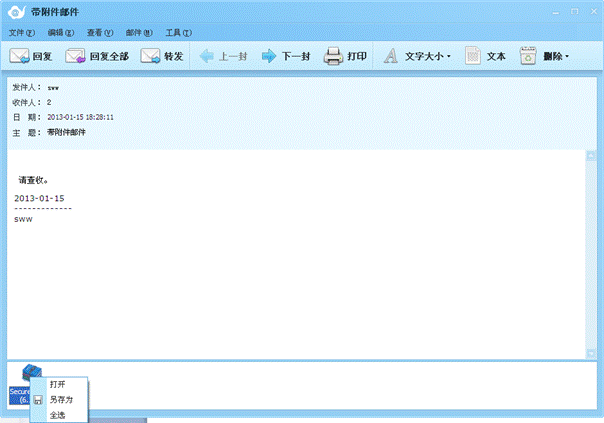Click the 回复全部 (Reply All) icon
Image resolution: width=604 pixels, height=423 pixels.
tap(75, 56)
